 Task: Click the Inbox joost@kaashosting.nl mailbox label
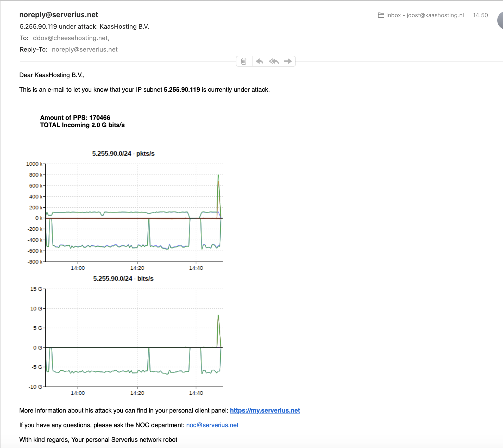coord(425,15)
